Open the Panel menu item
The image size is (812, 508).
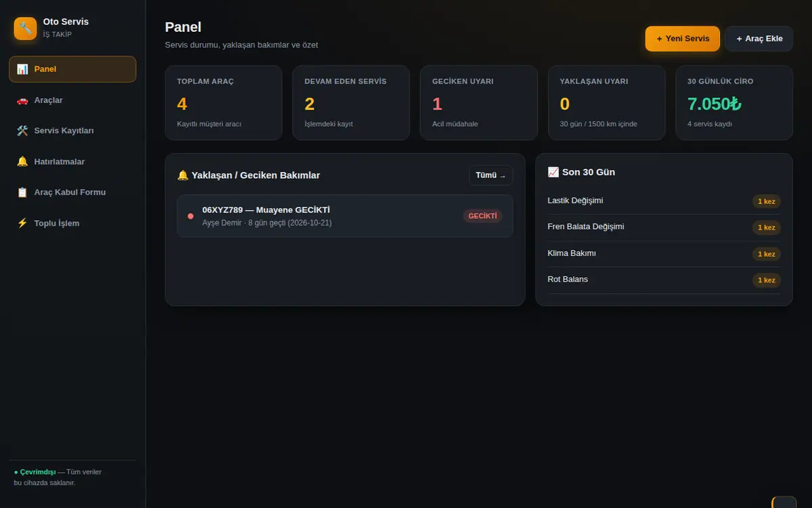pyautogui.click(x=72, y=69)
